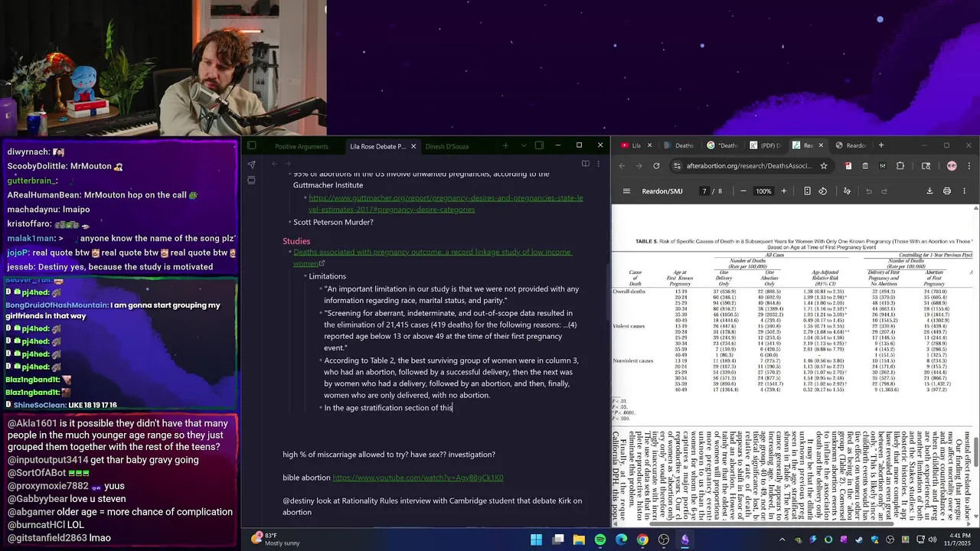The height and width of the screenshot is (551, 980).
Task: Open the Chrome profile avatar
Action: click(x=952, y=166)
